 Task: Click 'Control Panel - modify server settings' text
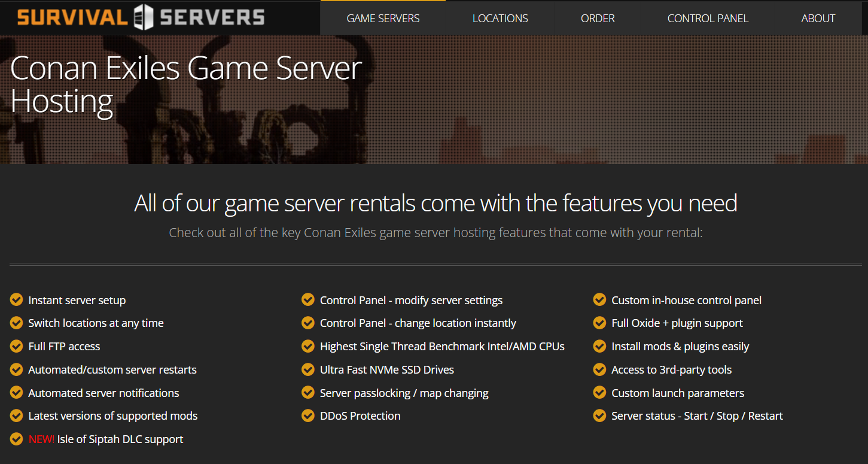coord(411,300)
